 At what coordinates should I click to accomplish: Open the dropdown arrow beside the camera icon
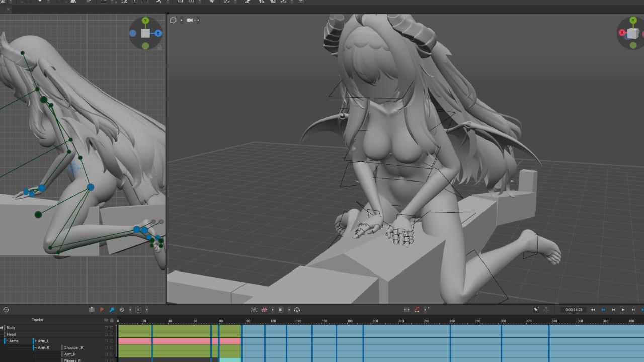[198, 20]
